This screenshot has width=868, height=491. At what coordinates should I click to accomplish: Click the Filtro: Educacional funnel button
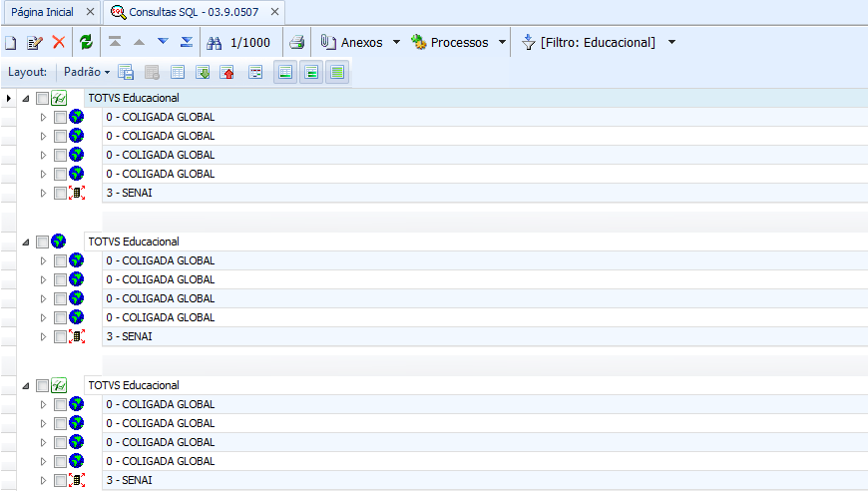pyautogui.click(x=589, y=43)
